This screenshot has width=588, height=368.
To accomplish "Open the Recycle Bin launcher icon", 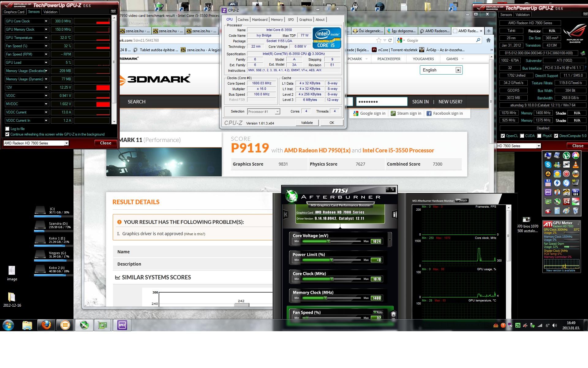I will tap(576, 211).
